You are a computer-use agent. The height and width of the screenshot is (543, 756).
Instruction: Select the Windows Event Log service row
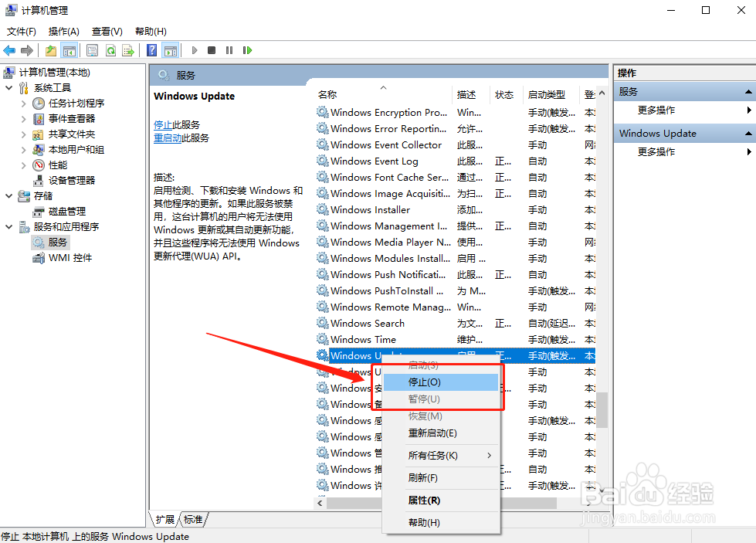(x=456, y=161)
